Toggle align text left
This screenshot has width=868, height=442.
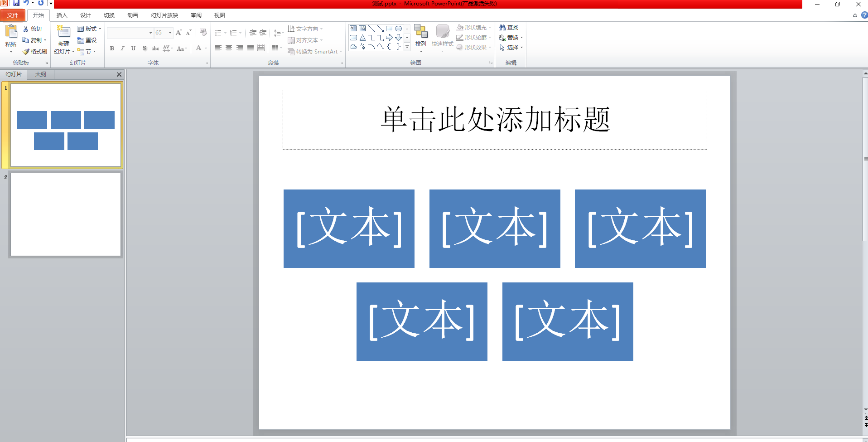tap(218, 48)
